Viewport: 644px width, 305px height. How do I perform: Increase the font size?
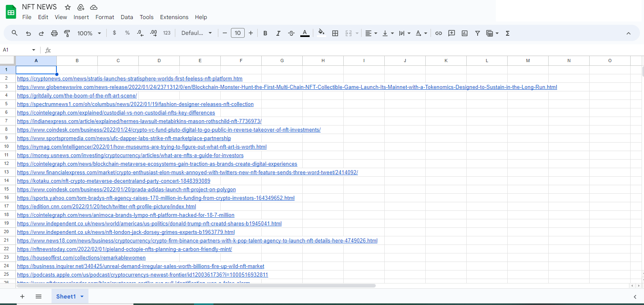pos(251,33)
